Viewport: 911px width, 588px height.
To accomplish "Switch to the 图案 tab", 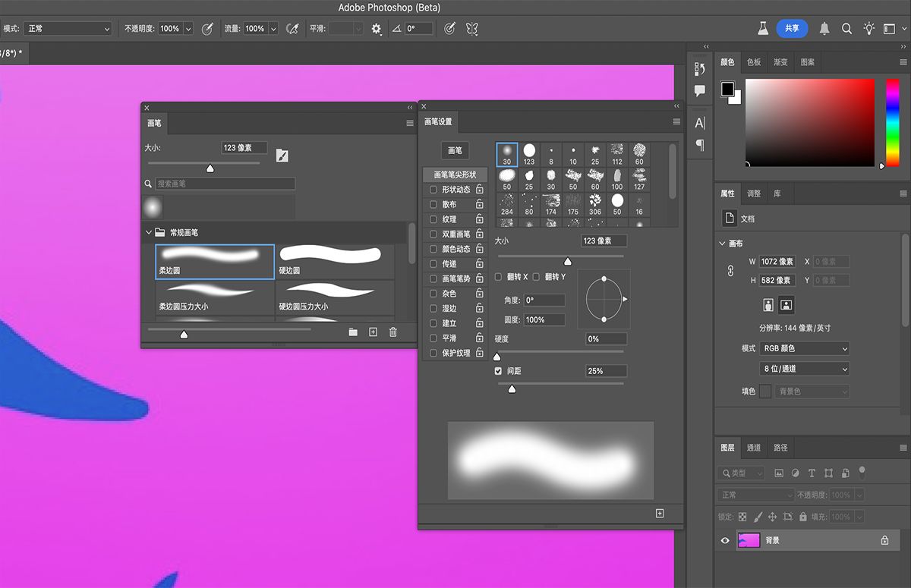I will (x=808, y=62).
